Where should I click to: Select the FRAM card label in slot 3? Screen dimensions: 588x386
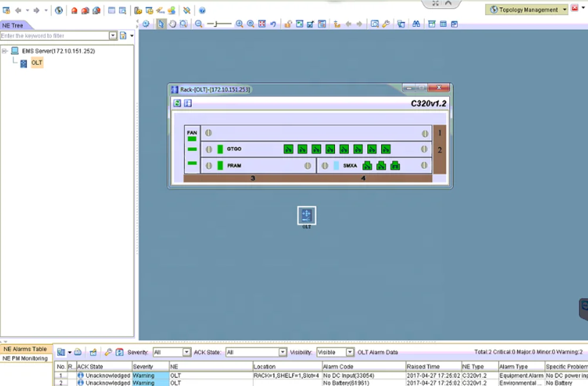234,165
